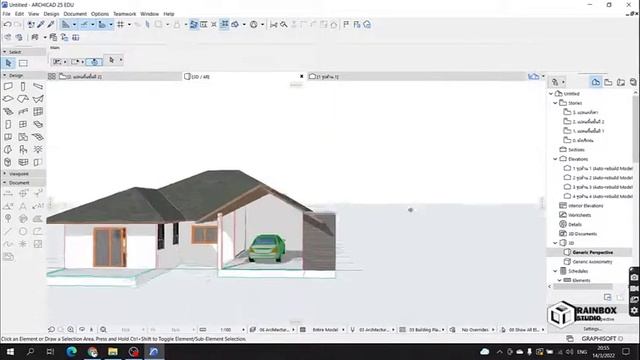This screenshot has height=360, width=640.
Task: Activate the Pick Up Parameters eyedropper
Action: coord(41,24)
